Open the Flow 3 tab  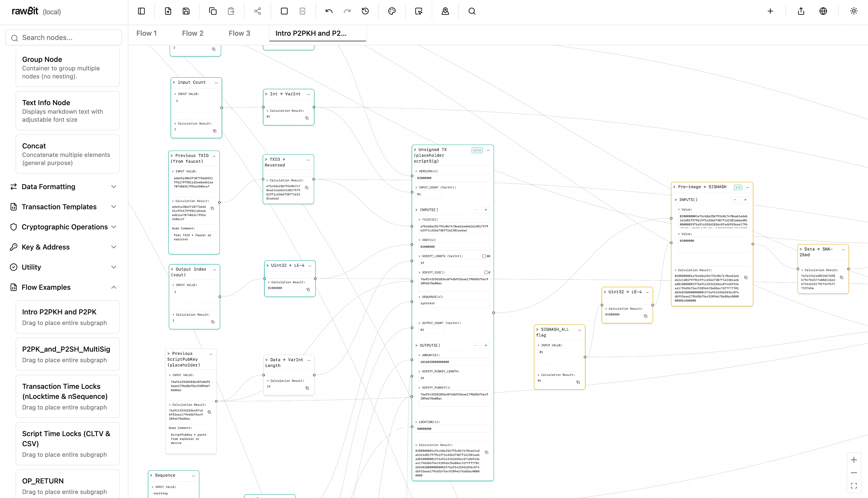pos(239,33)
